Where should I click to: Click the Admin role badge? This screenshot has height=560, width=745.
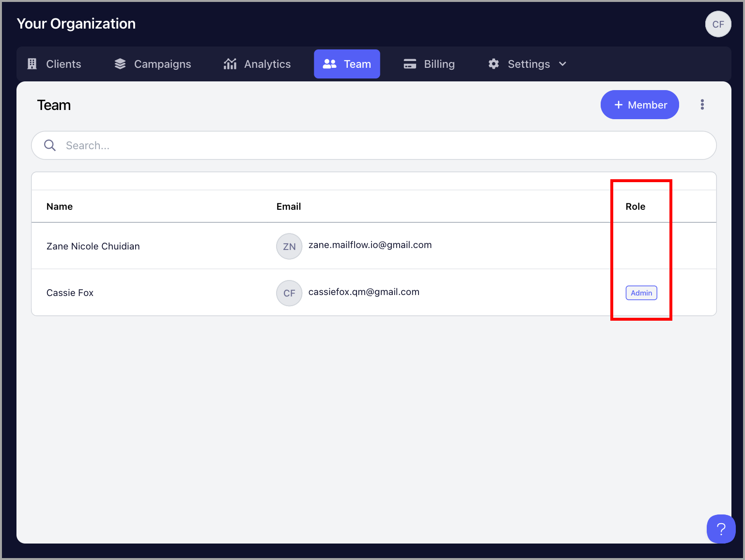(x=641, y=293)
